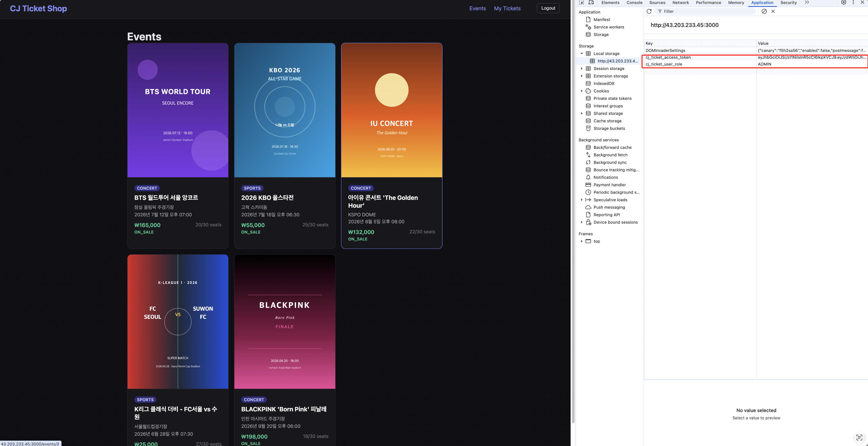Open the IU Concert poster thumbnail
Screen dimensions: 868x446
[391, 110]
